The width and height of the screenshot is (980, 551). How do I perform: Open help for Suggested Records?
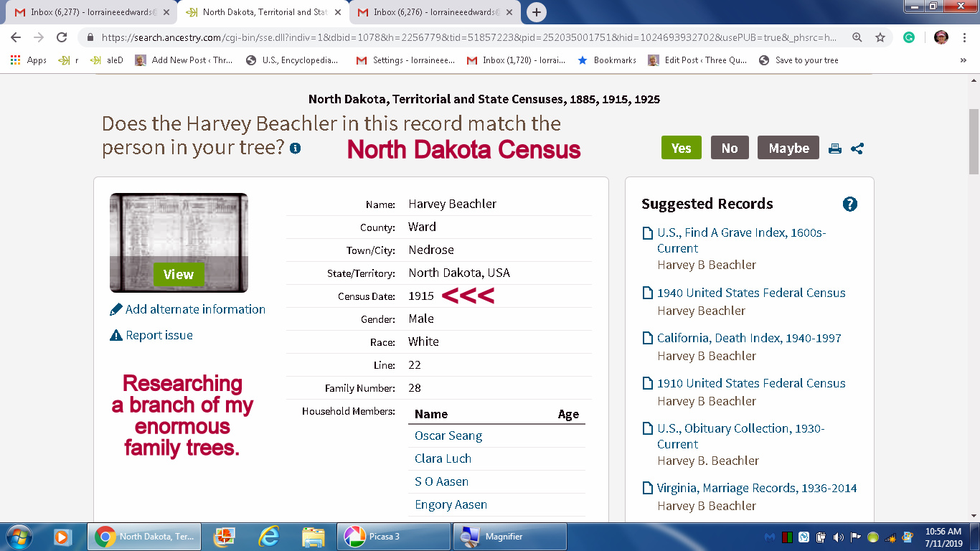850,204
